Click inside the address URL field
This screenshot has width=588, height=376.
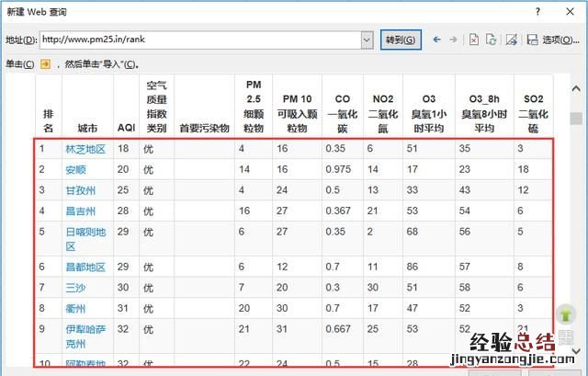(202, 40)
